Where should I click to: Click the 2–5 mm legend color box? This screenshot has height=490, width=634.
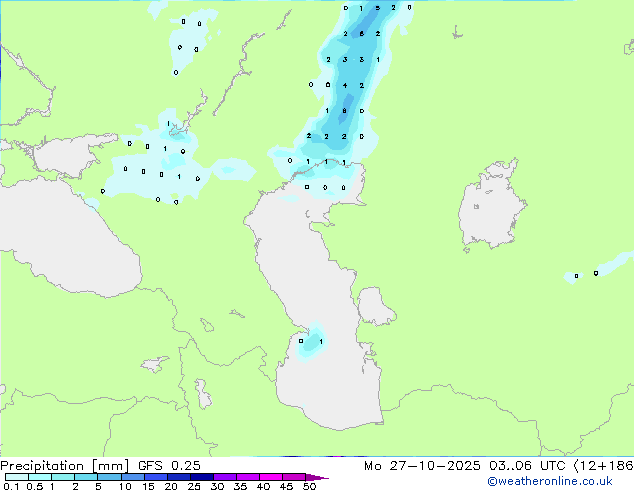tap(86, 477)
